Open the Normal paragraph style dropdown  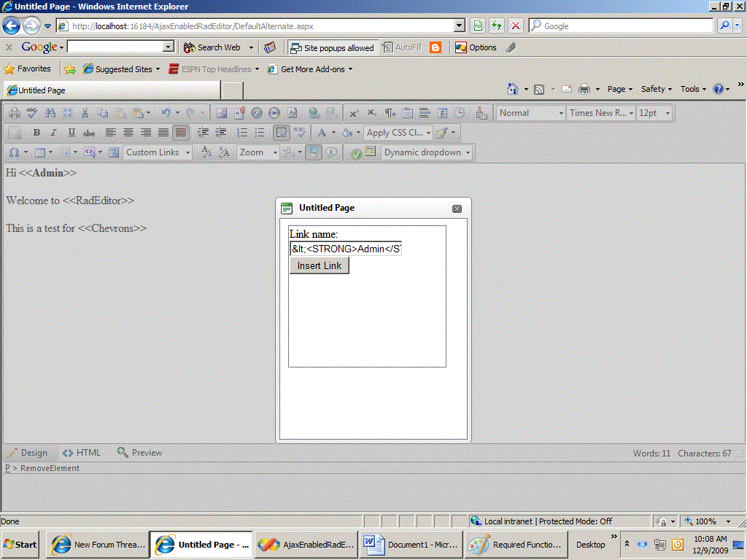point(531,113)
